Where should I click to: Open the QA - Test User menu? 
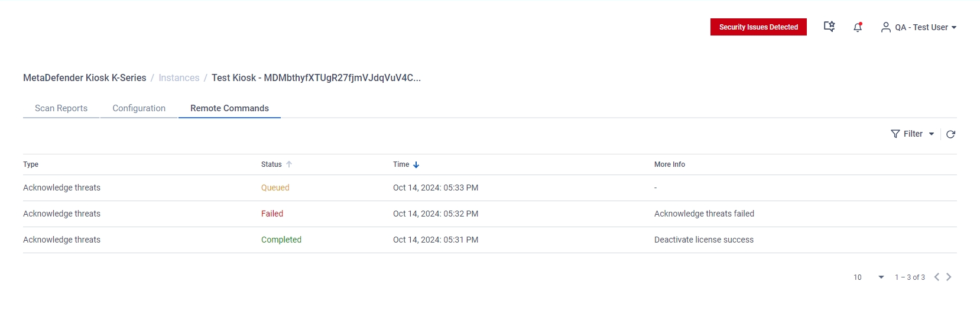coord(919,27)
